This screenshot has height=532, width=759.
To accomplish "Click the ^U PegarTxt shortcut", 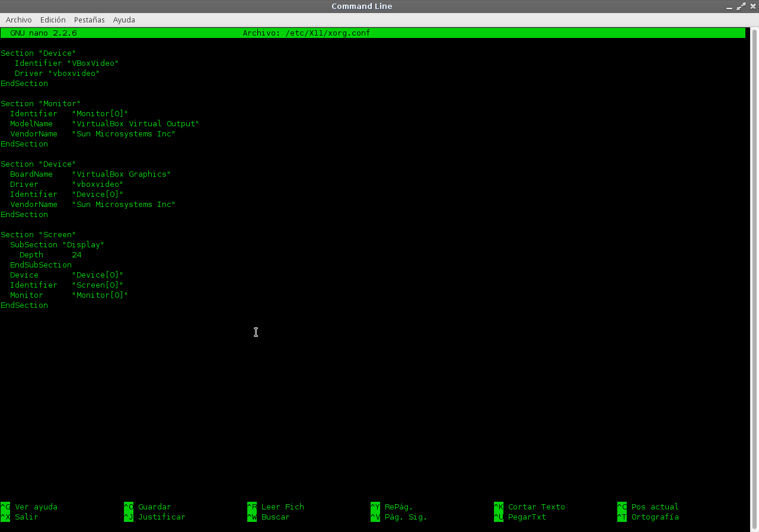I will click(x=520, y=517).
